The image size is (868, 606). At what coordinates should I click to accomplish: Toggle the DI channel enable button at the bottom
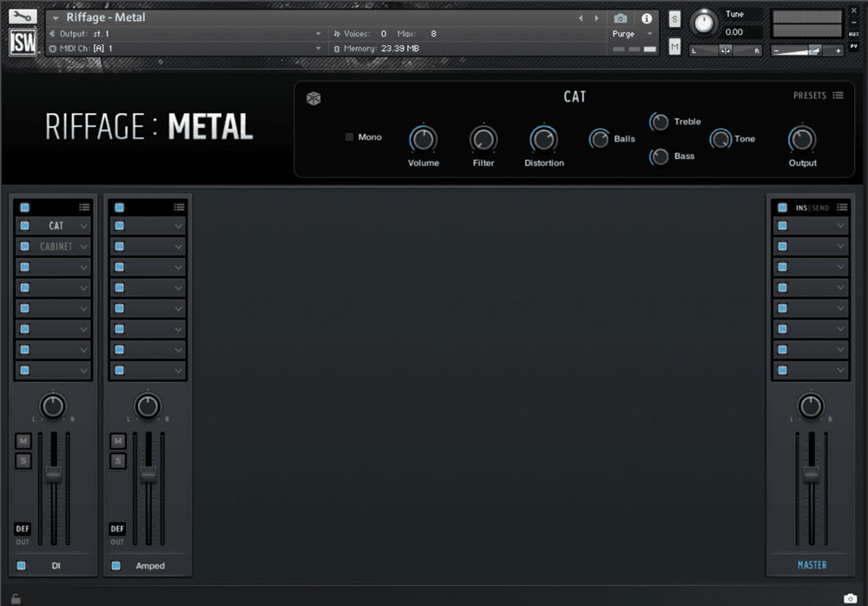pyautogui.click(x=21, y=565)
